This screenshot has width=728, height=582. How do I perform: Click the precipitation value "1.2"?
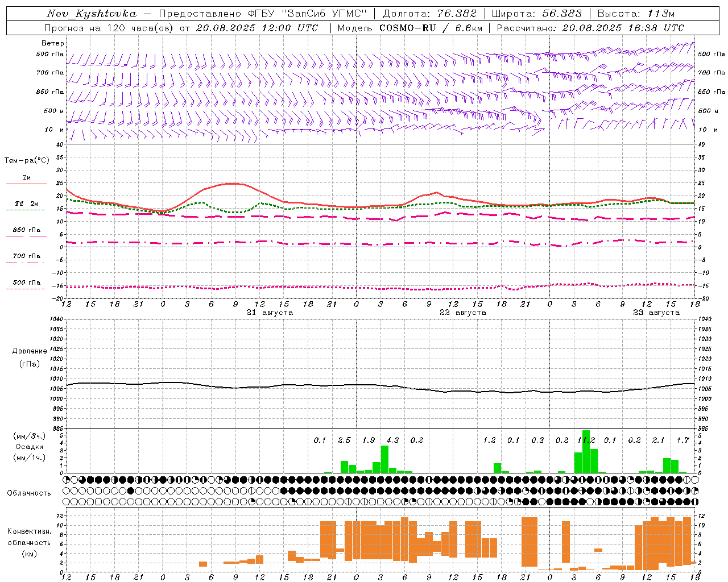point(489,440)
